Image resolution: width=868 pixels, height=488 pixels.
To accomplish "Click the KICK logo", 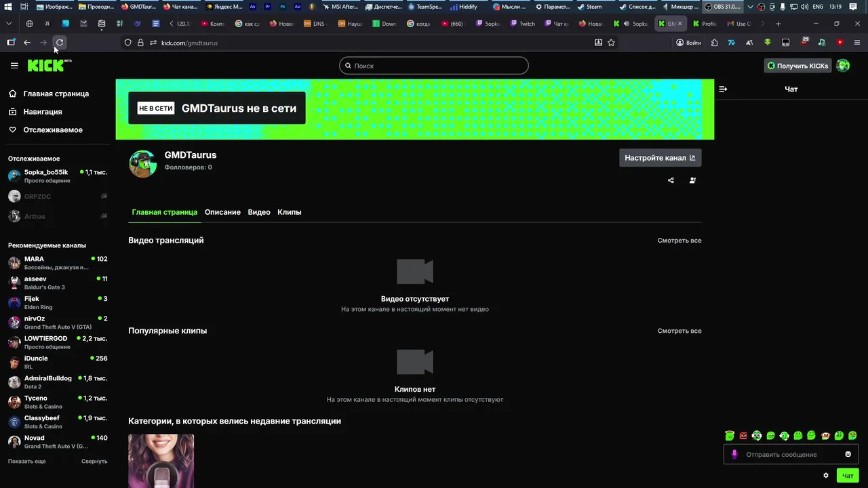I will (x=49, y=65).
